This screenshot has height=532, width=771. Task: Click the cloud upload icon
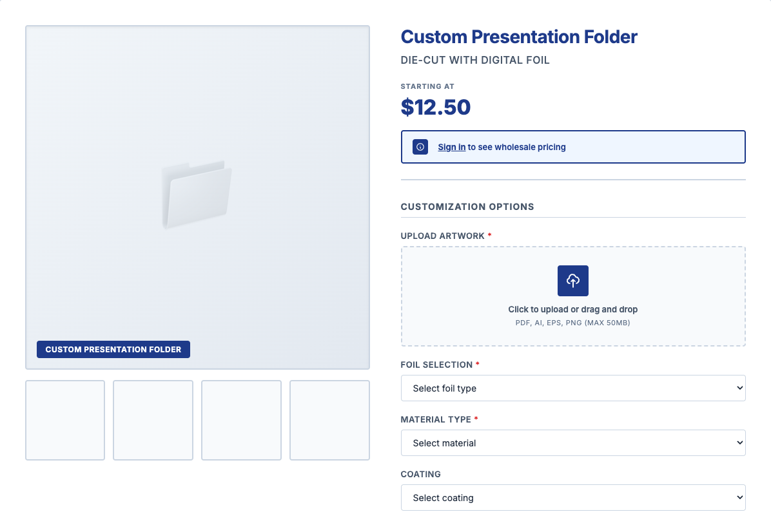click(572, 280)
